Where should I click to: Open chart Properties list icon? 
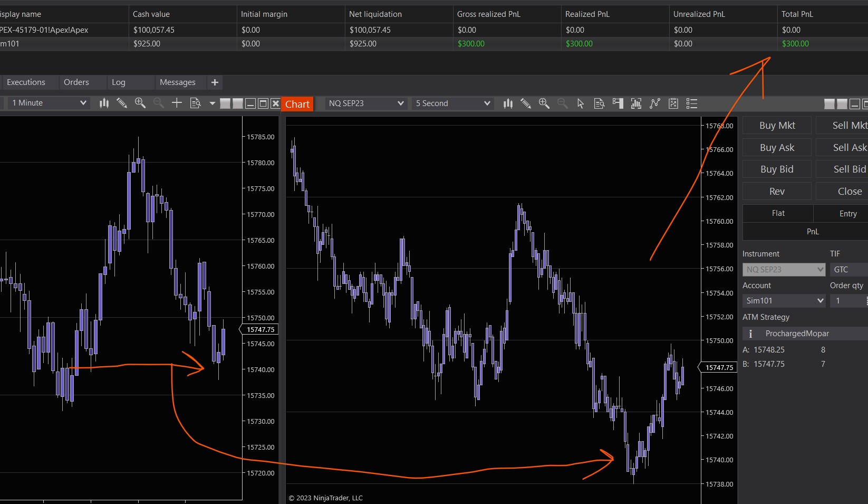[x=692, y=103]
